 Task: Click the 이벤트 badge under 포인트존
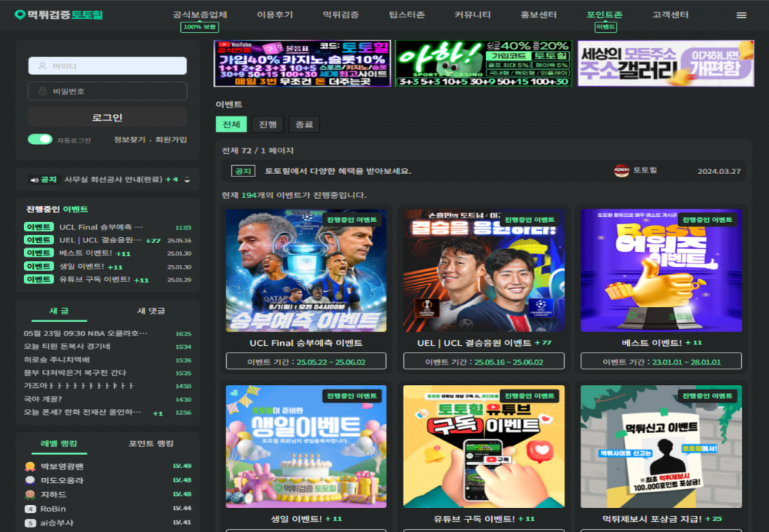click(605, 27)
